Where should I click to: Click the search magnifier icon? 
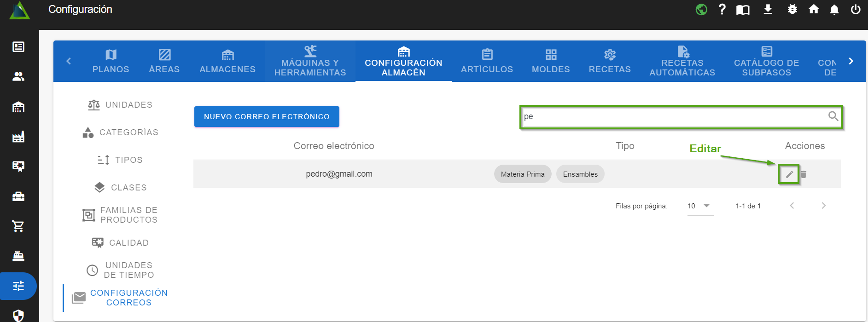point(833,116)
